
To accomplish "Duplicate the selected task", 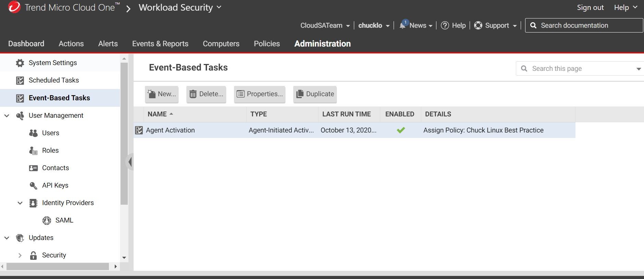I will [315, 94].
